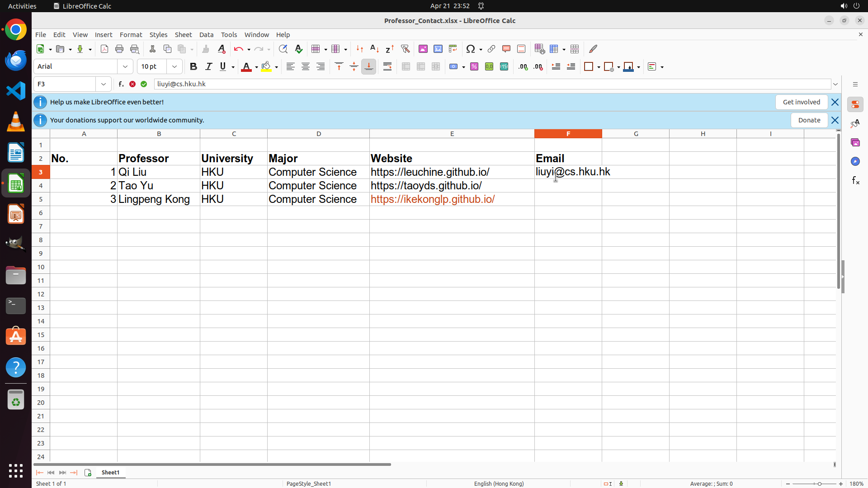Click the Insert Chart icon
Image resolution: width=868 pixels, height=488 pixels.
(438, 49)
